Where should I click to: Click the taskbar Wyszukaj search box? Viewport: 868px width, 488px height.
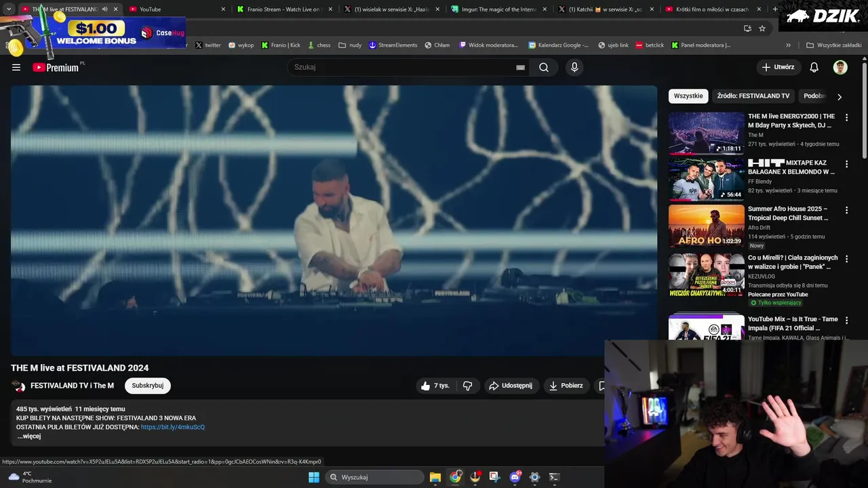pyautogui.click(x=375, y=477)
